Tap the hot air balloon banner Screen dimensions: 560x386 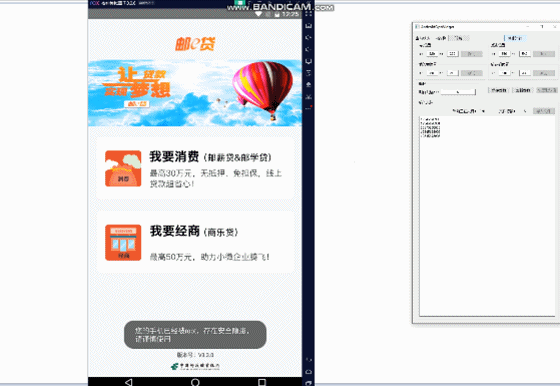(x=195, y=93)
